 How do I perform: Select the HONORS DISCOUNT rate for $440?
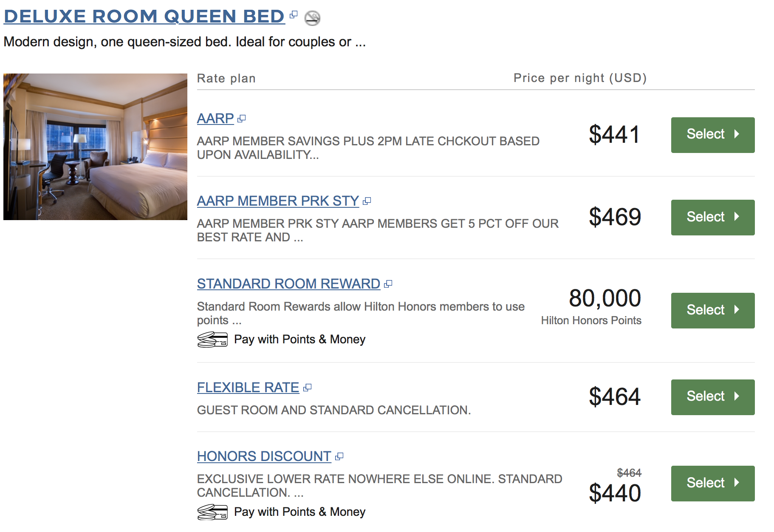point(712,483)
